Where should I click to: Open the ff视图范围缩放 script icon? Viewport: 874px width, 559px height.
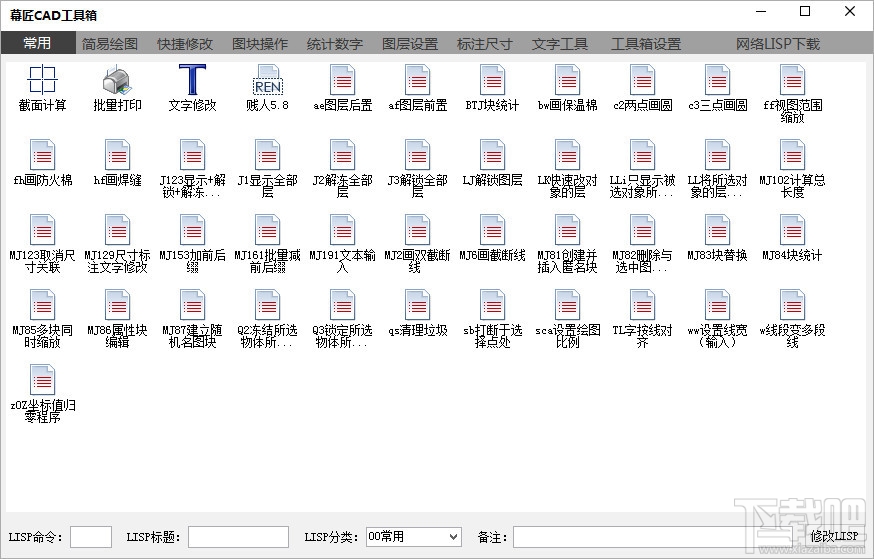(x=792, y=80)
